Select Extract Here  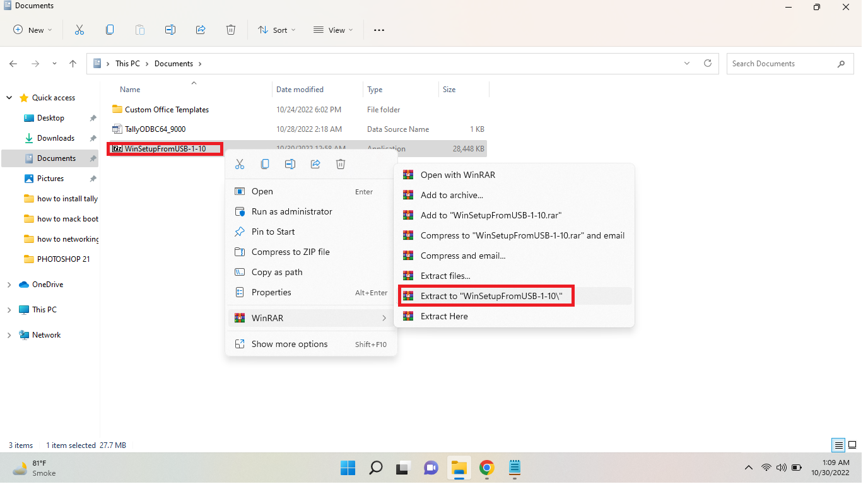514,316
